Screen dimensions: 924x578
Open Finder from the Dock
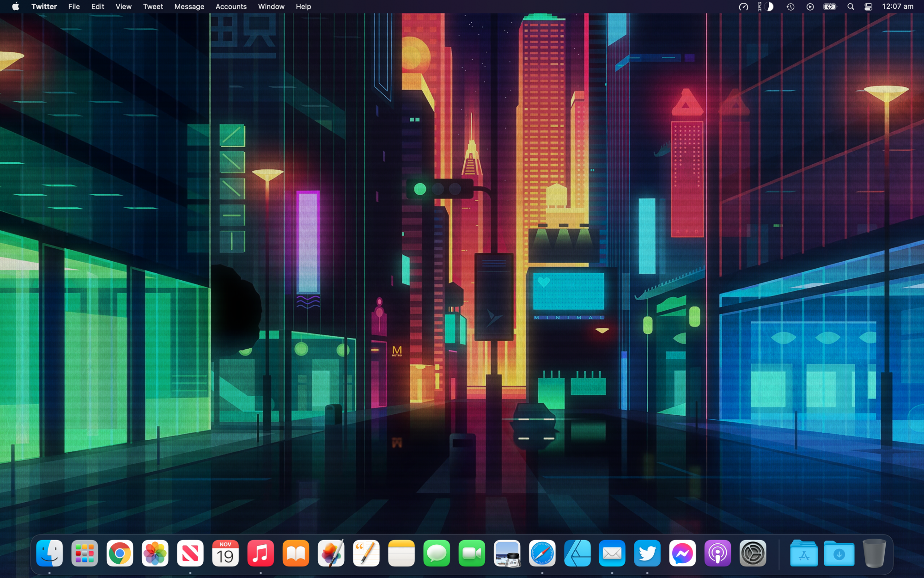pos(49,553)
